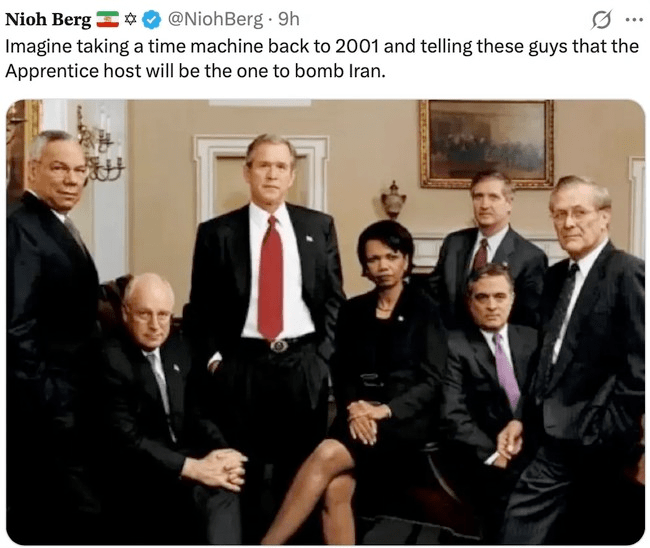This screenshot has height=548, width=650.
Task: Click the silver belt buckle in the photo
Action: pos(279,345)
